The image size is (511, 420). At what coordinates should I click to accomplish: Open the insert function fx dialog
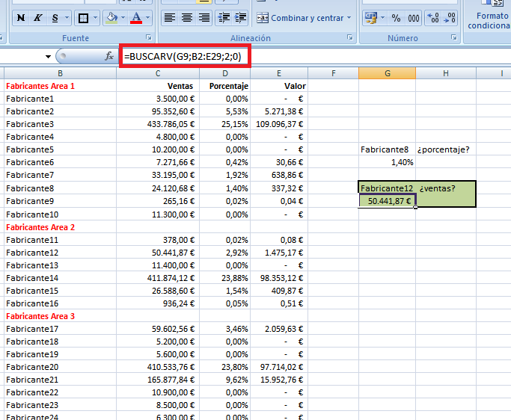pos(109,56)
